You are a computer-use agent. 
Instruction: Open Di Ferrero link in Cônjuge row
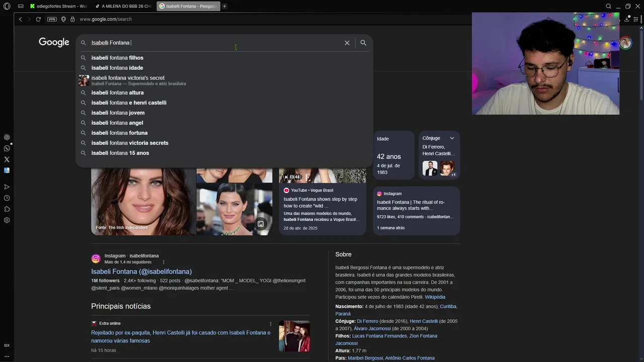367,321
